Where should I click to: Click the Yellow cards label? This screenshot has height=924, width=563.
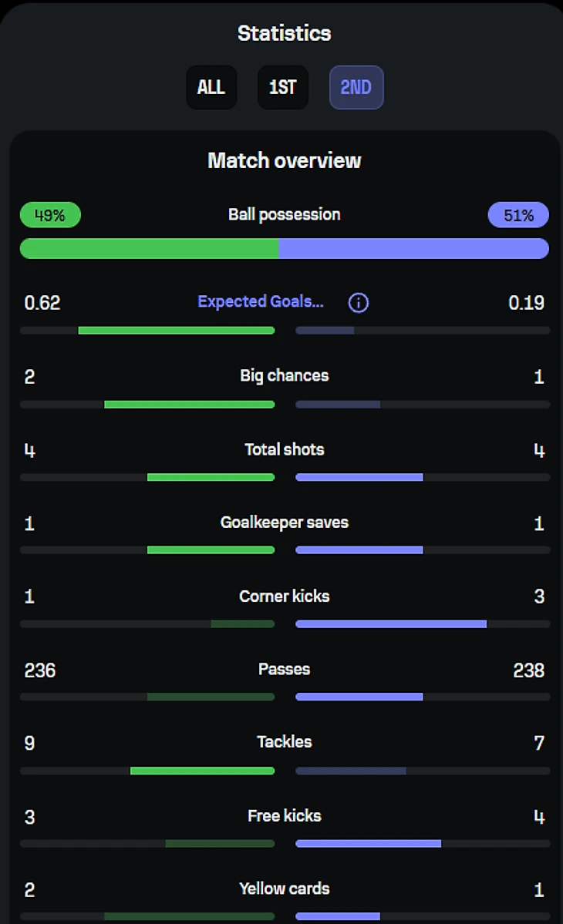click(x=284, y=889)
